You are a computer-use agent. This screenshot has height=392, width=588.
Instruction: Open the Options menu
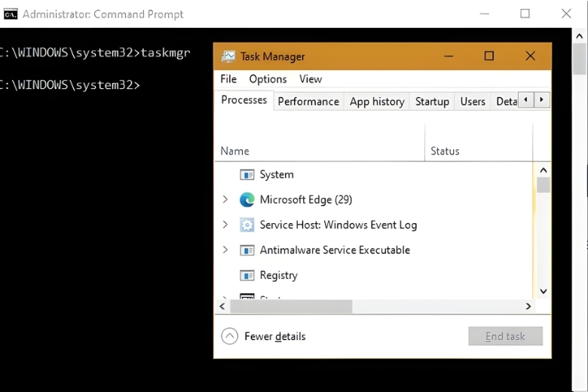[x=268, y=79]
